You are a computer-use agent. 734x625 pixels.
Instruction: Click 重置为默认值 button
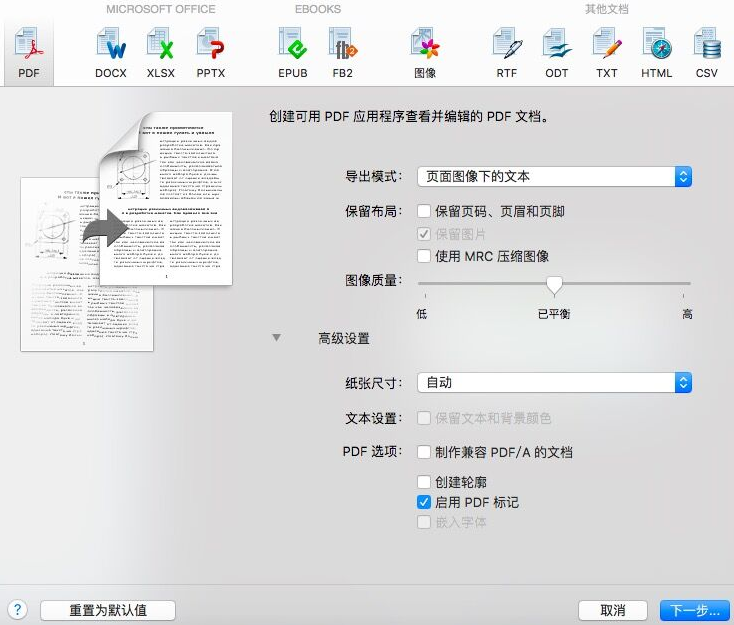pos(108,610)
